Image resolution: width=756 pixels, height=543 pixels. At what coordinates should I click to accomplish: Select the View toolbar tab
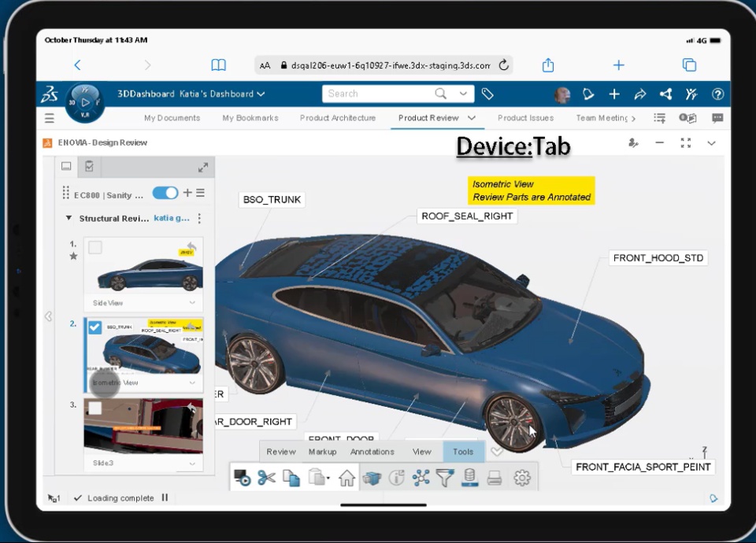[422, 452]
